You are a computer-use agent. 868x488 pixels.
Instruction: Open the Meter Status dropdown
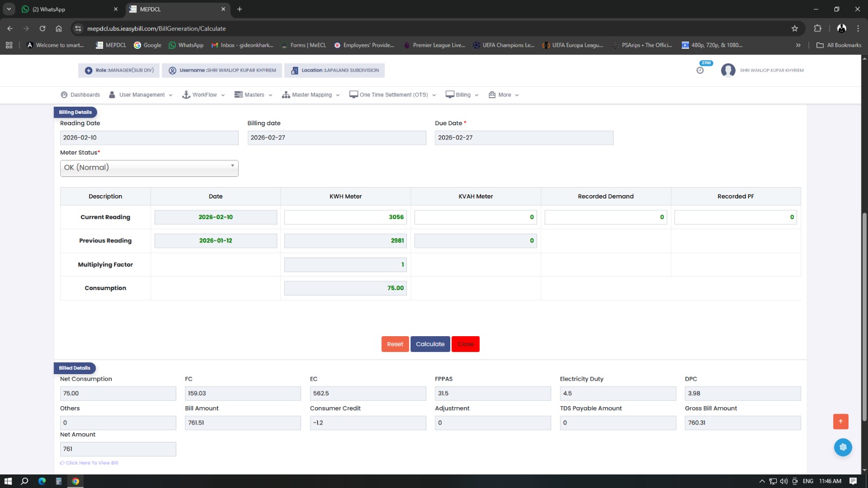[149, 168]
